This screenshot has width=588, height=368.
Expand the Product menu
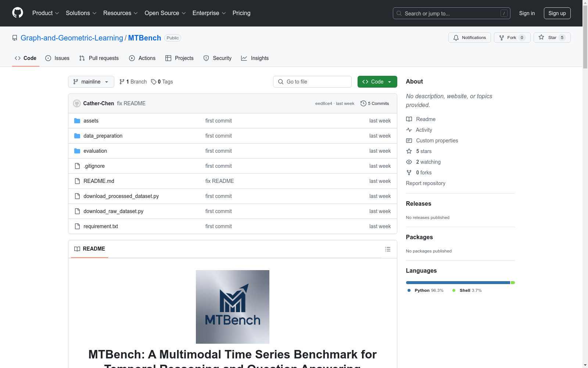pyautogui.click(x=46, y=13)
